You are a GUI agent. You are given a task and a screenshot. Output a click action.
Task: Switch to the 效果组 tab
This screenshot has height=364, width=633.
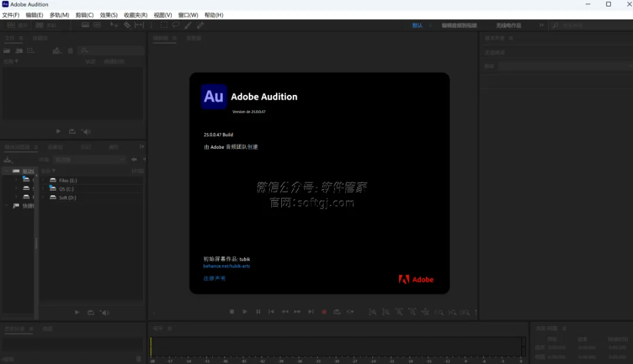(x=55, y=147)
